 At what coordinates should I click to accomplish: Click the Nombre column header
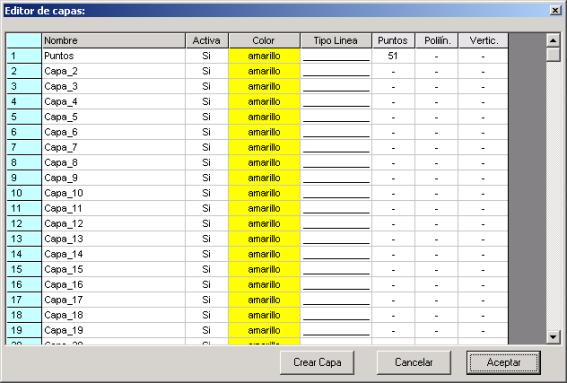click(114, 41)
